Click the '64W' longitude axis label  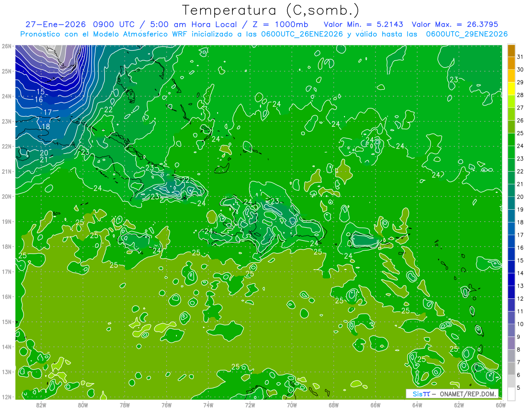coord(417,405)
